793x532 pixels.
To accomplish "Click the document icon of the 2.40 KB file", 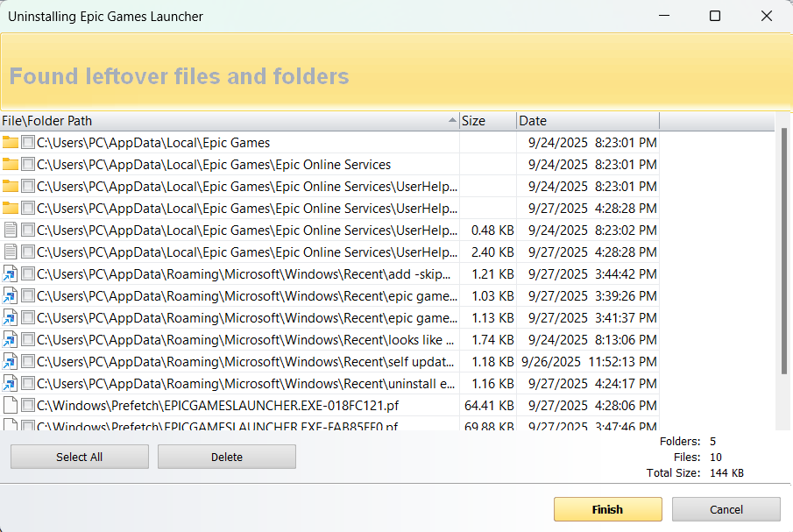I will tap(11, 252).
